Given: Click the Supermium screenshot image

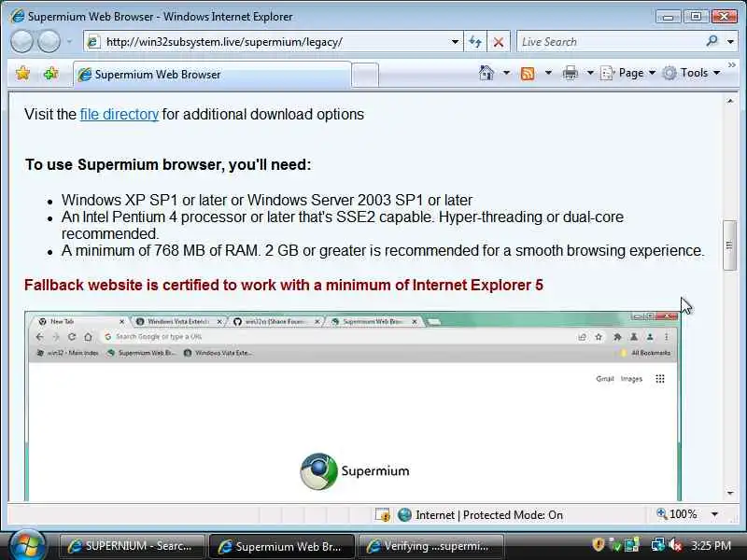Looking at the screenshot, I should [x=353, y=406].
